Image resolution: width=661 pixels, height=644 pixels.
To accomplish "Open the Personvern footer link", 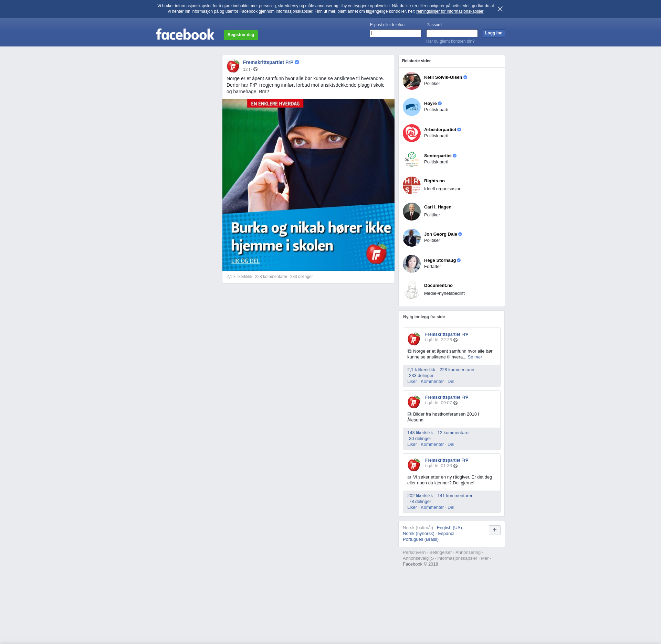I will [414, 552].
